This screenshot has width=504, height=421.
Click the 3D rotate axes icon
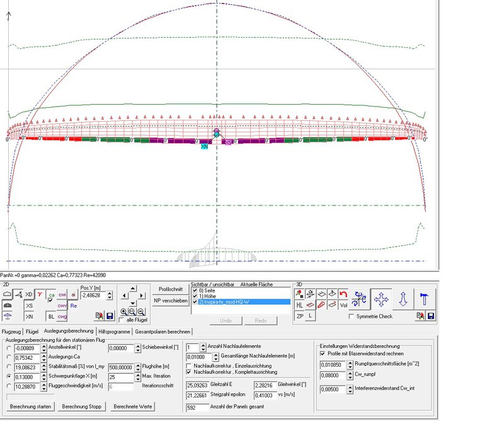tap(359, 299)
